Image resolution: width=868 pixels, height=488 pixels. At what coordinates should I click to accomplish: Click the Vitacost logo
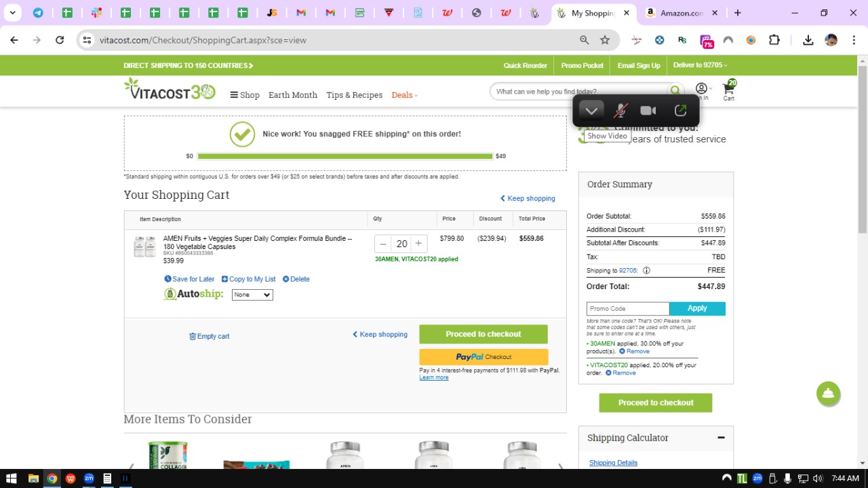169,90
